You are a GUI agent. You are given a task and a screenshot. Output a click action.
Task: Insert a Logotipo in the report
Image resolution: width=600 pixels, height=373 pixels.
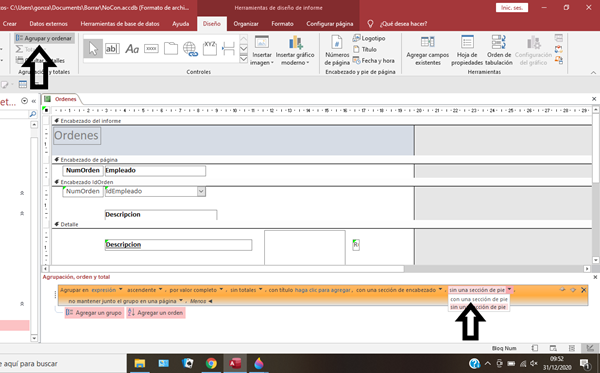(x=369, y=38)
